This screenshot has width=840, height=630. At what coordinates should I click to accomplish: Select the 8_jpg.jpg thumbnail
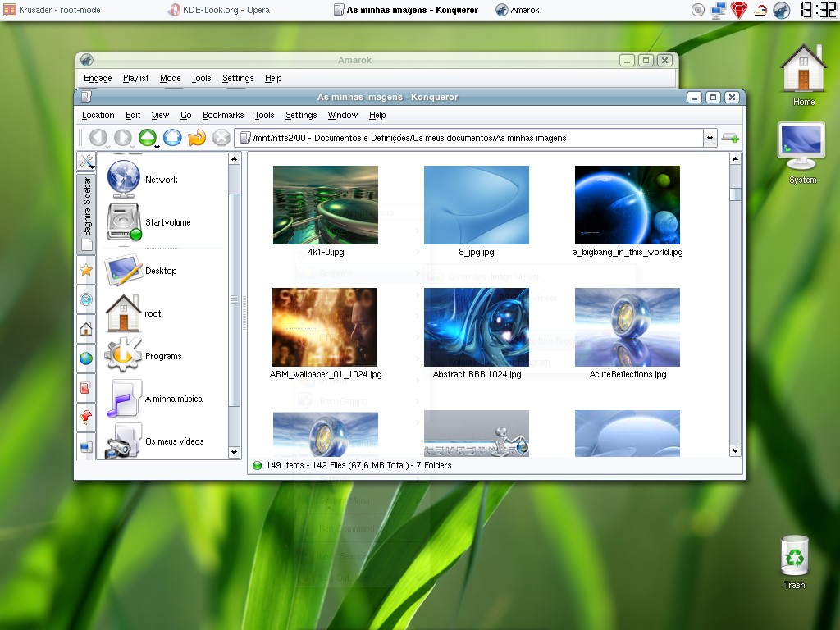[477, 205]
